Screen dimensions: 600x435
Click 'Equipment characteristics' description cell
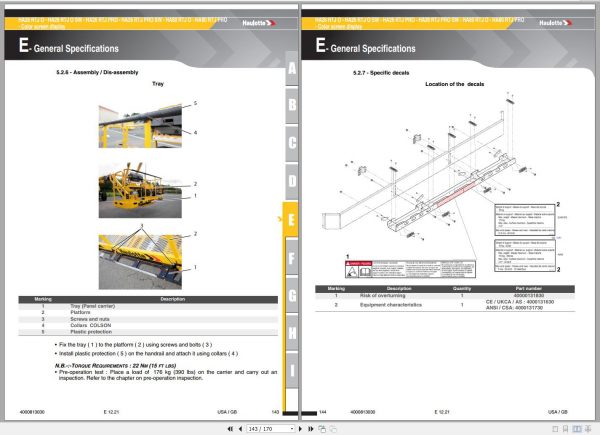coord(391,305)
